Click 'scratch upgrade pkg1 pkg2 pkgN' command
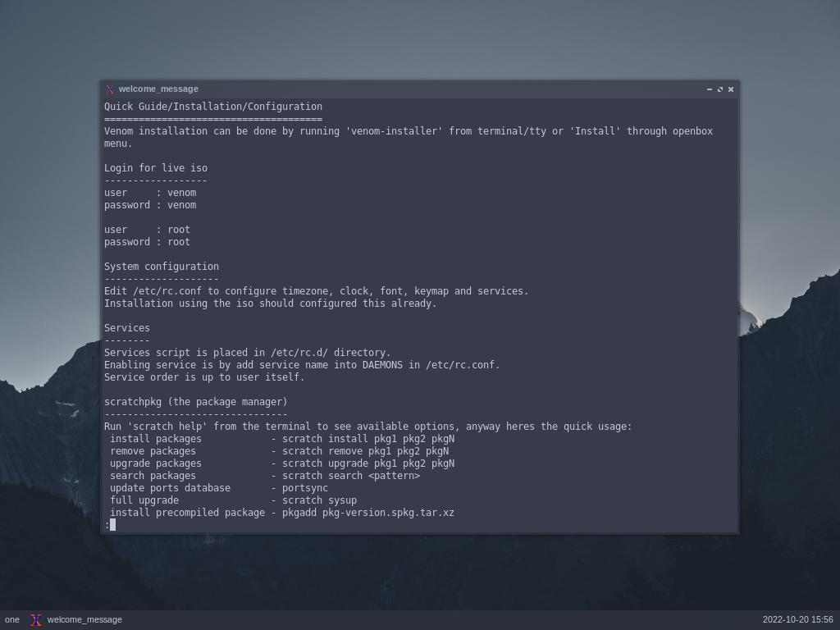The image size is (840, 630). pos(368,464)
